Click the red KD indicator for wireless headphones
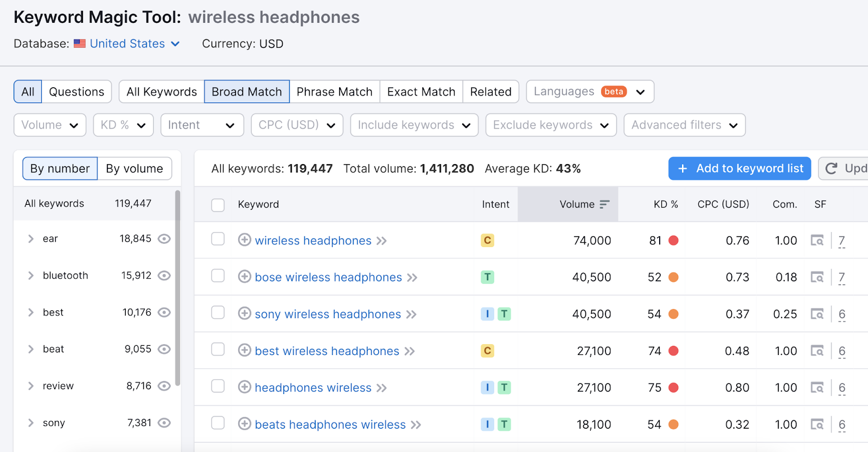 point(673,241)
